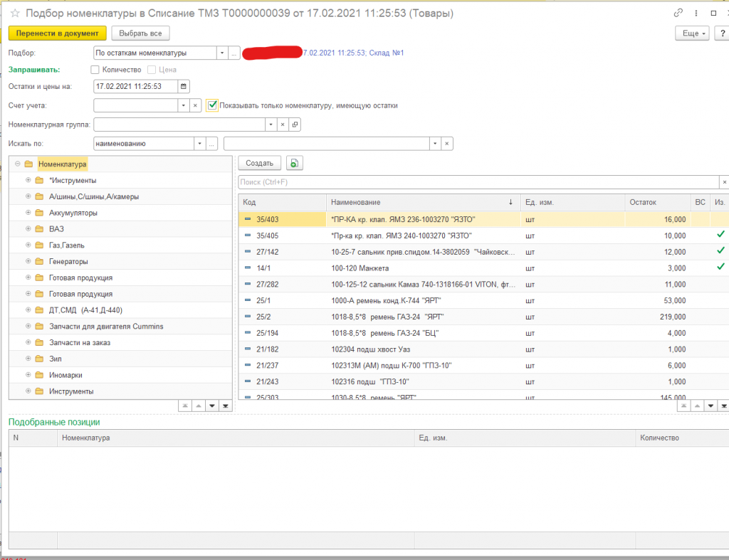
Task: Clear the Счет учета field with × icon
Action: pyautogui.click(x=196, y=105)
